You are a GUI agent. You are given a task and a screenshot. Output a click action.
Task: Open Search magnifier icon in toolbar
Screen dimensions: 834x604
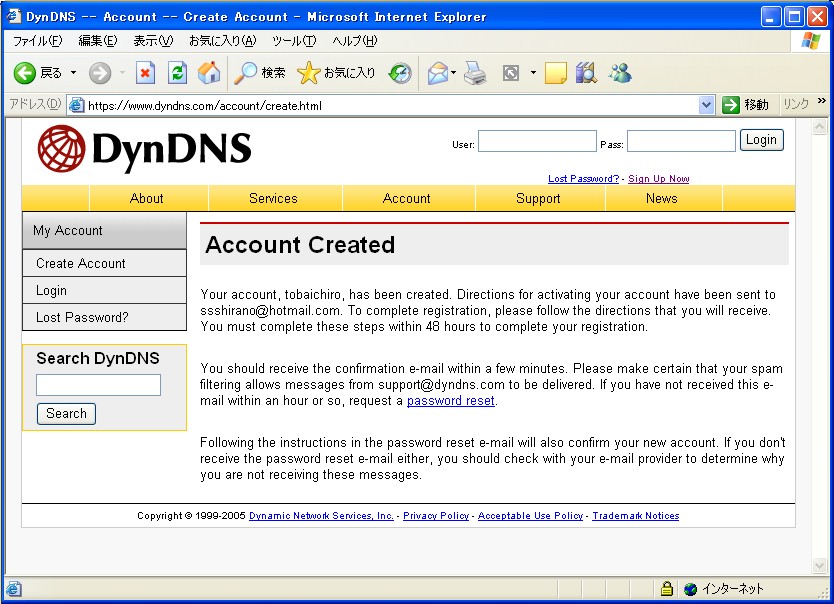click(245, 73)
